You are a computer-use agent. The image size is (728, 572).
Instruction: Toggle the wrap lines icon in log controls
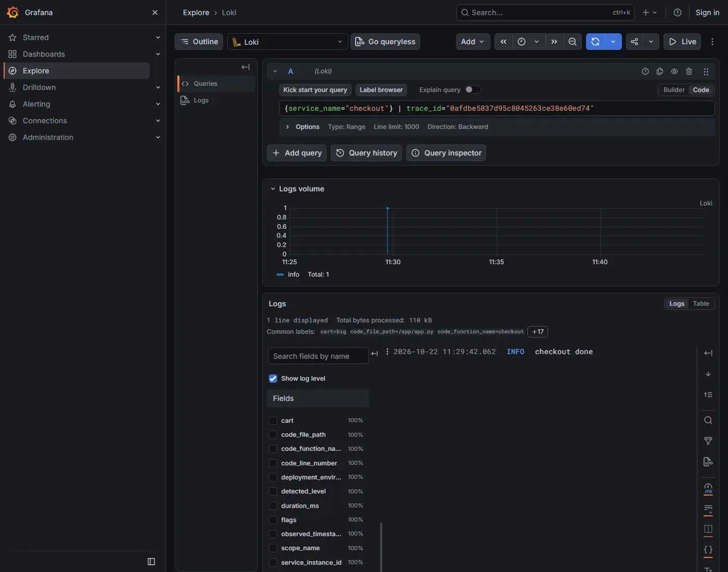708,509
